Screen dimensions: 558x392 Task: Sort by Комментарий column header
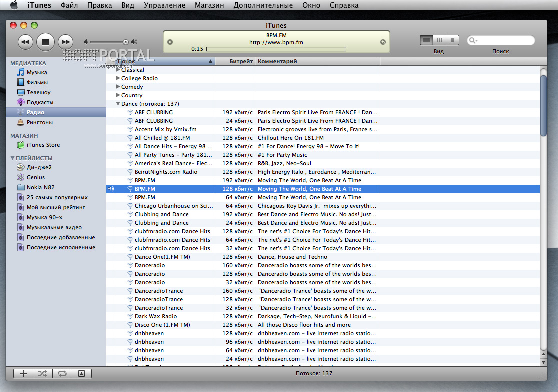click(x=317, y=61)
